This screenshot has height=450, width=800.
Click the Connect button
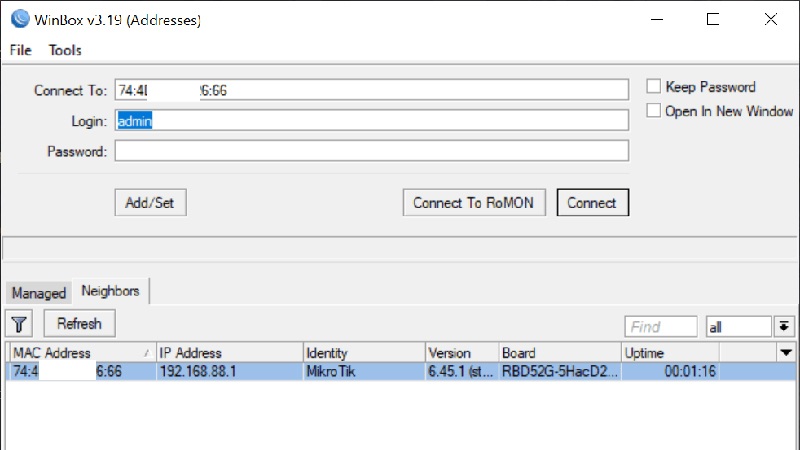point(592,203)
